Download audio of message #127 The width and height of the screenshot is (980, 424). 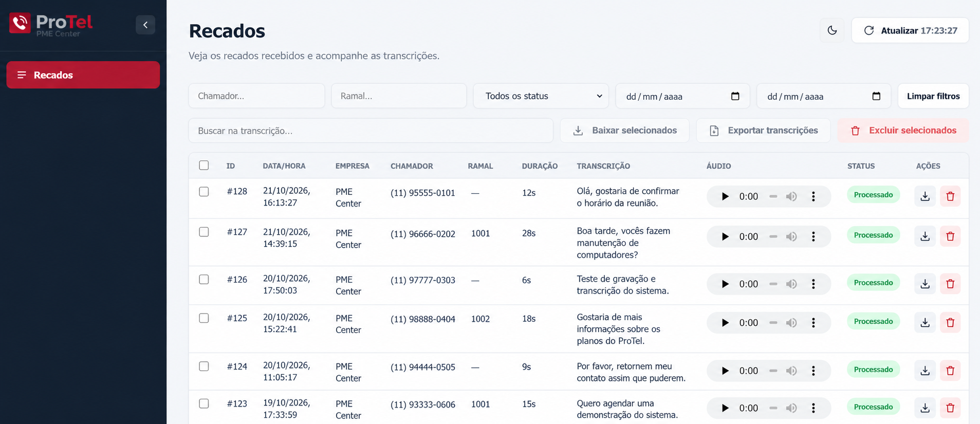(x=925, y=236)
